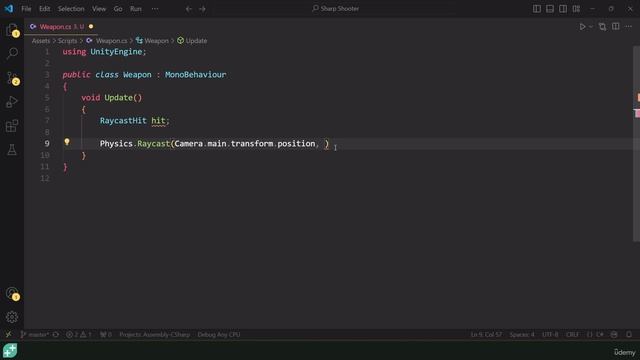This screenshot has height=360, width=640.
Task: Click Assets in the breadcrumb
Action: click(41, 41)
